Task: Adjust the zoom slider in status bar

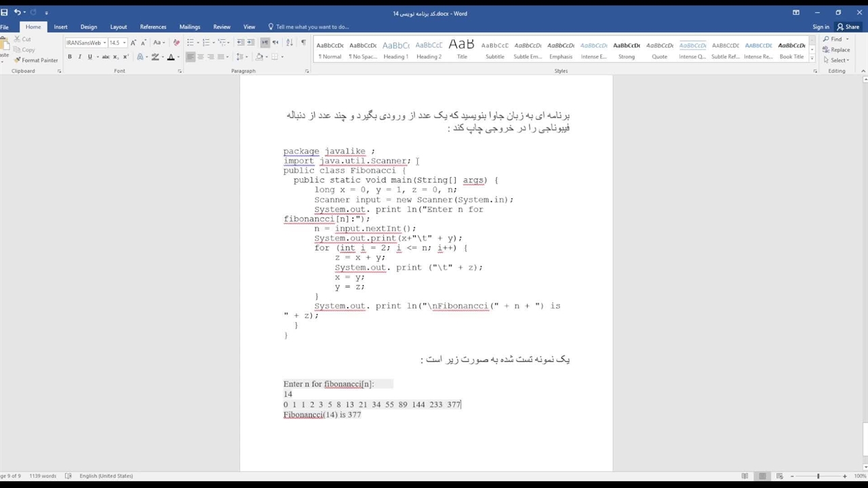Action: [x=818, y=476]
